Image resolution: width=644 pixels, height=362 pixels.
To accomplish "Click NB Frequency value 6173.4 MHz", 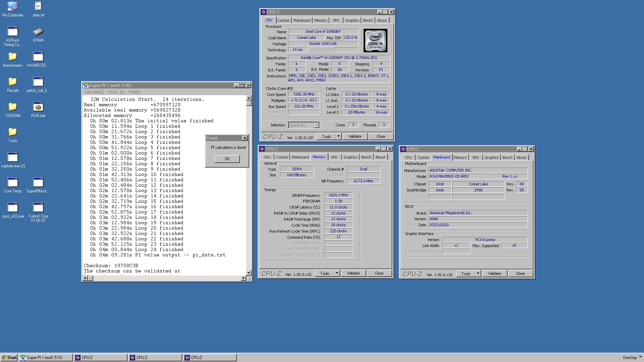I will pos(363,181).
